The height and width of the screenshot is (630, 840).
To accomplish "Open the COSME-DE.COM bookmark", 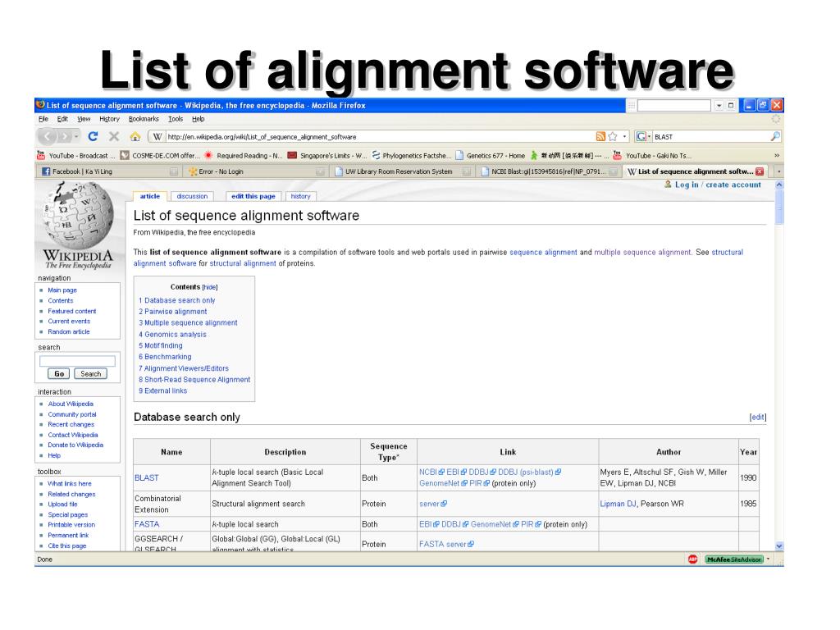I will click(x=160, y=155).
